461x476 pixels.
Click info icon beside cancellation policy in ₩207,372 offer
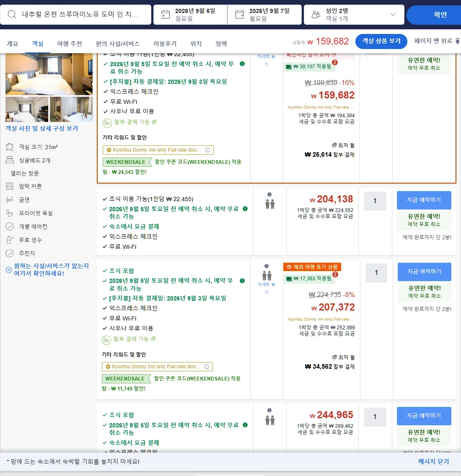tap(242, 281)
